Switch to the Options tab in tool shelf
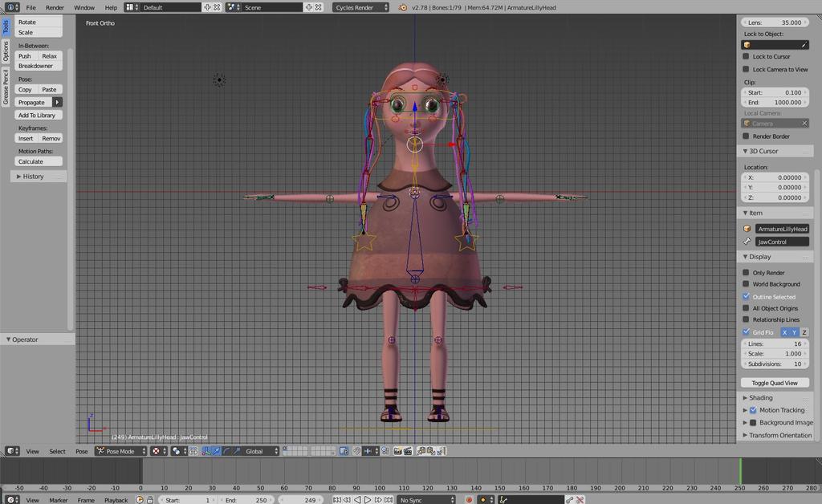This screenshot has height=504, width=822. (x=6, y=51)
